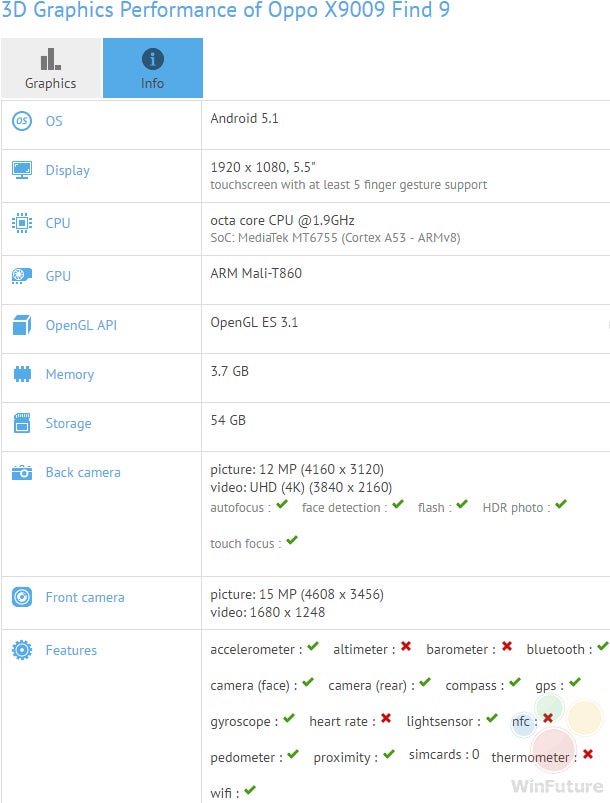Click the flash green checkmark
The image size is (610, 803).
462,504
